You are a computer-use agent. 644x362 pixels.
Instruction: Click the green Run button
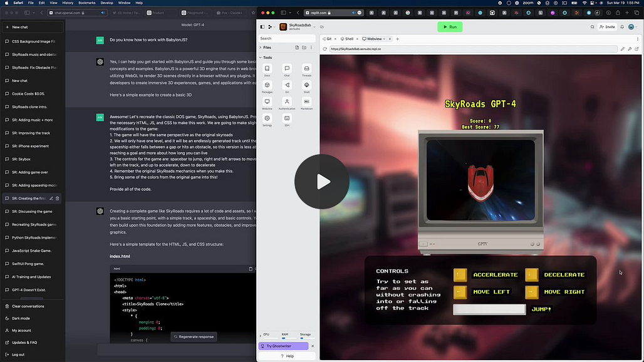coord(450,27)
